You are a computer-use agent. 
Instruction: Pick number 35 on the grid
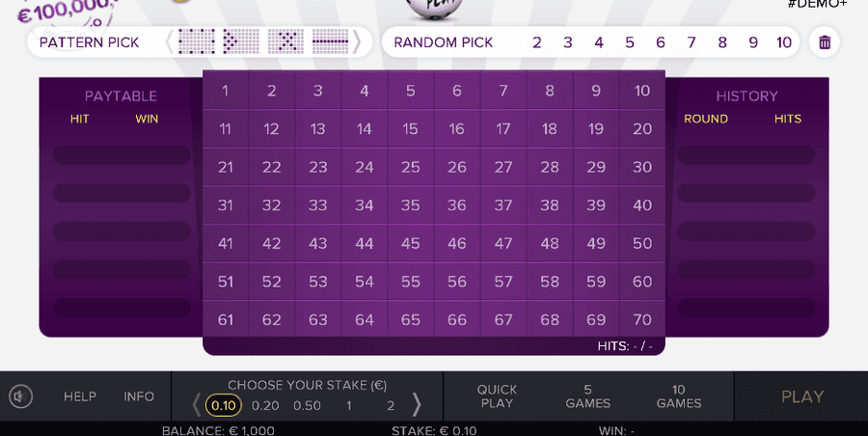[x=410, y=205]
